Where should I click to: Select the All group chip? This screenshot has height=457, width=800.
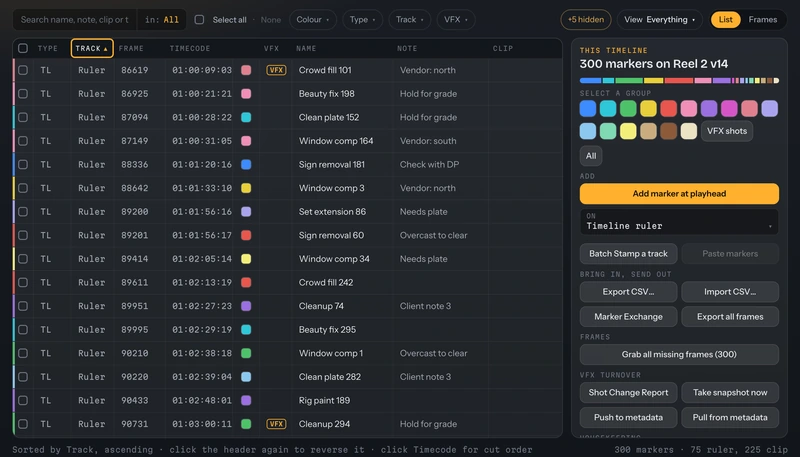pos(591,156)
